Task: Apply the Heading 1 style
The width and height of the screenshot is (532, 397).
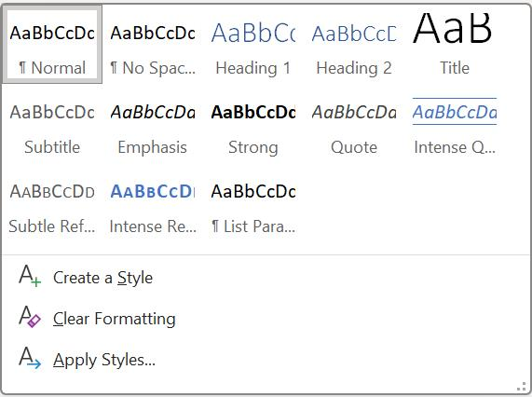Action: click(x=253, y=45)
